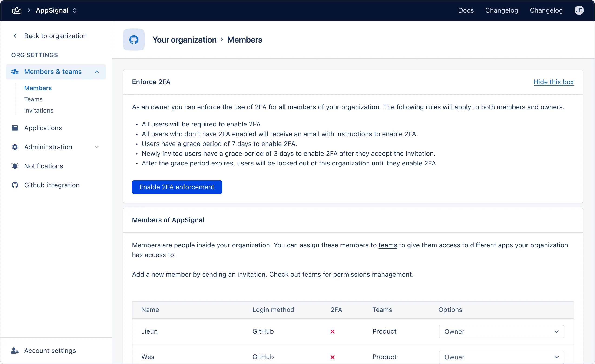This screenshot has width=595, height=364.
Task: Open Github integration settings
Action: (x=52, y=185)
